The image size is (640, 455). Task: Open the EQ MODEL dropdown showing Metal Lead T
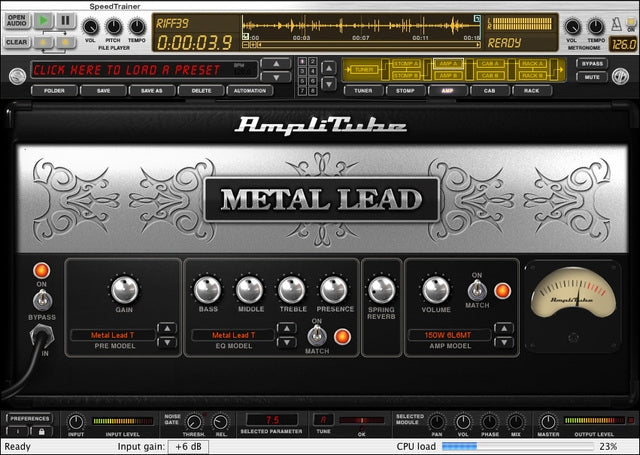(x=233, y=335)
